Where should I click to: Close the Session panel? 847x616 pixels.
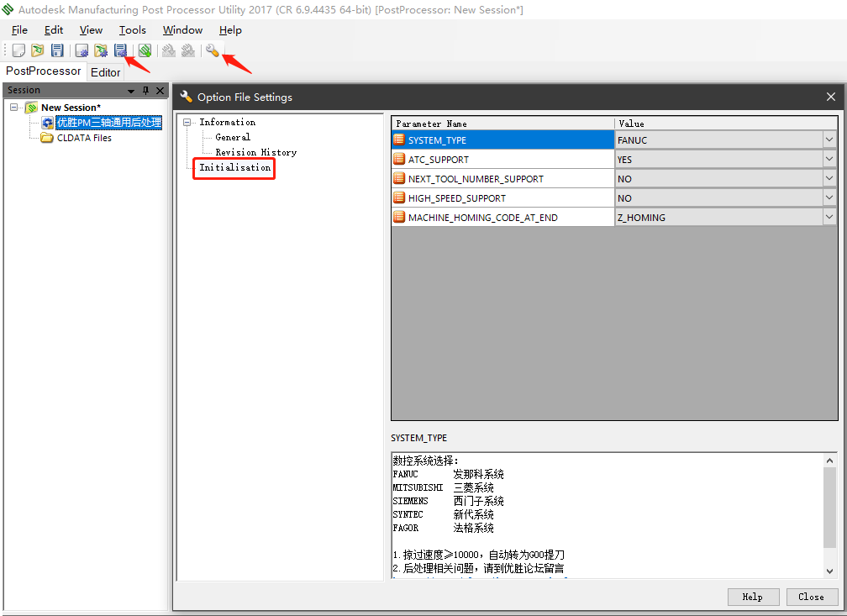[160, 90]
